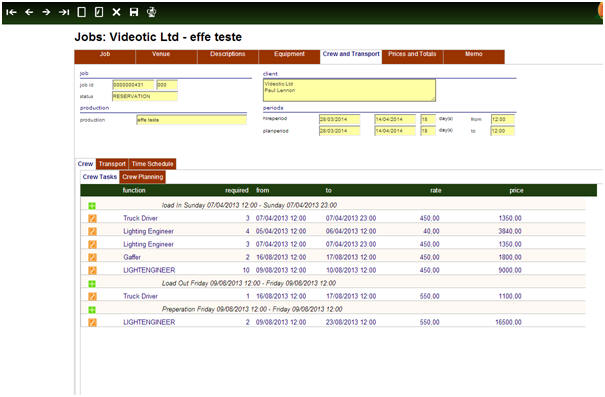This screenshot has width=605, height=397.
Task: Click the job id suffix field 000
Action: pos(167,85)
